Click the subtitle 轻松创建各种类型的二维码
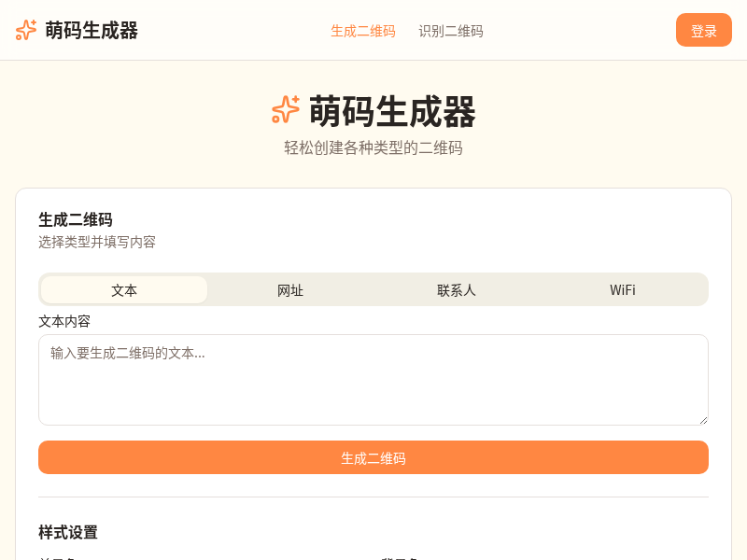The height and width of the screenshot is (560, 747). (x=373, y=147)
